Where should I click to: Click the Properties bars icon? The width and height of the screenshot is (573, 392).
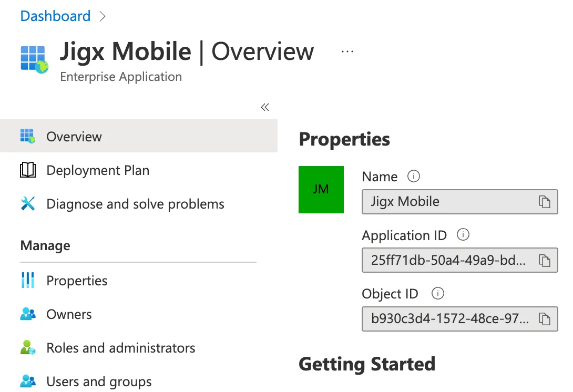click(28, 280)
